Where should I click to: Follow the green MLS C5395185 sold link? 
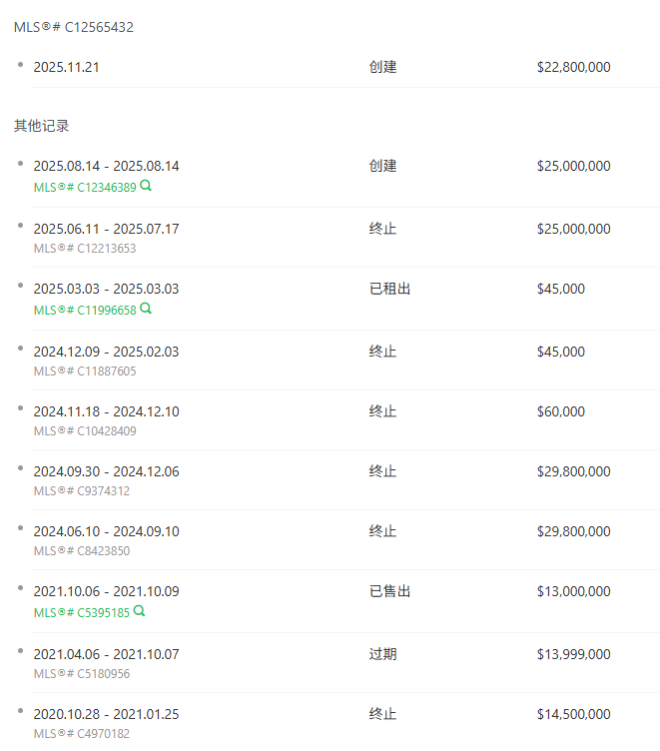point(82,612)
